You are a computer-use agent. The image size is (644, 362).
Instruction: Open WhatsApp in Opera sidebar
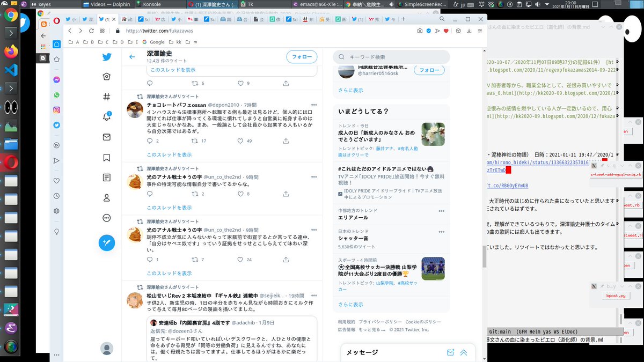click(x=56, y=94)
